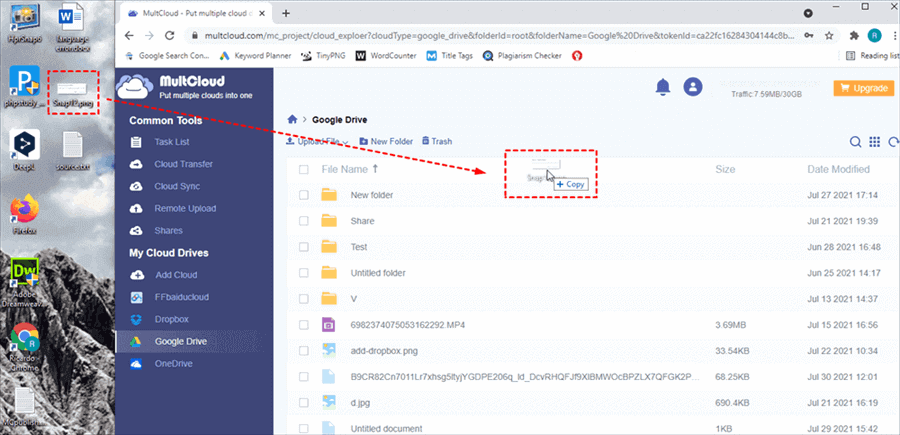Open the user account avatar
Viewport: 900px width, 435px height.
tap(693, 87)
